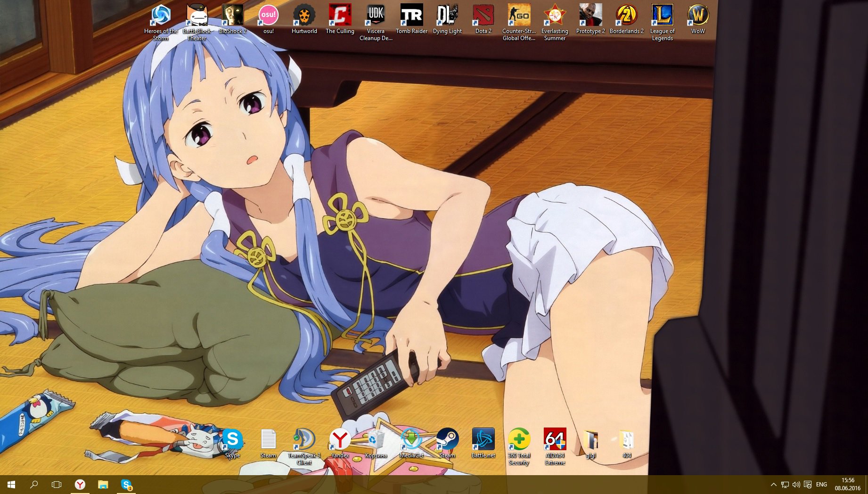Open the Everlasting Summer shortcut

click(555, 22)
